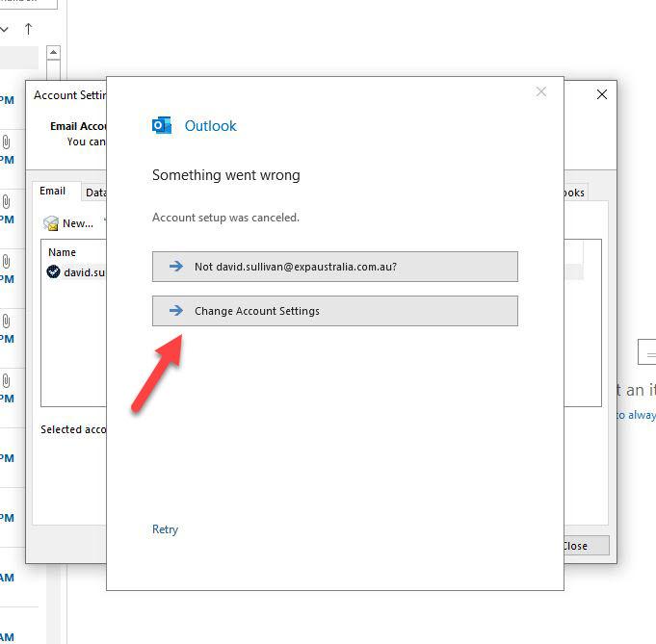The height and width of the screenshot is (644, 656).
Task: Click the Close button in Account Settings
Action: (x=586, y=546)
